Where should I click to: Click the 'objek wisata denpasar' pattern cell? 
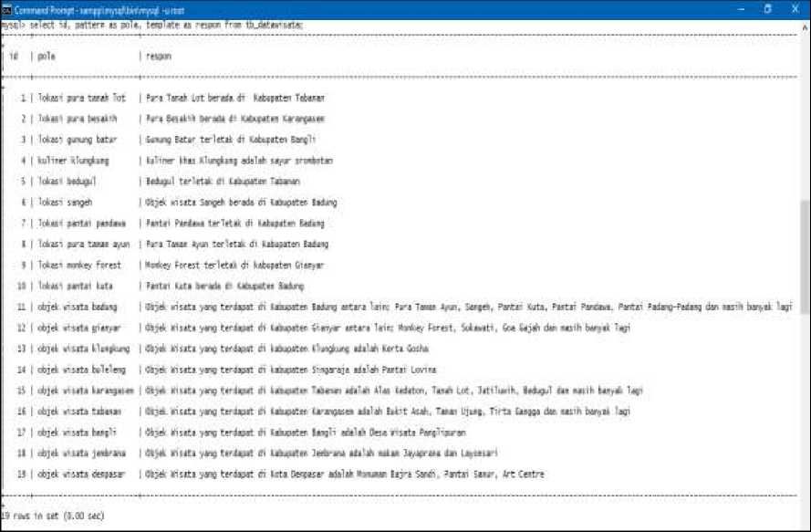point(81,475)
